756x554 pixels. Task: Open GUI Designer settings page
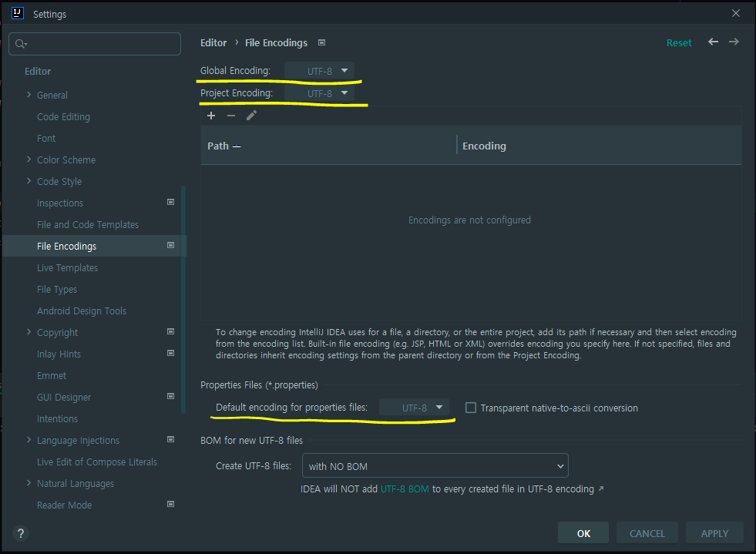pos(64,398)
